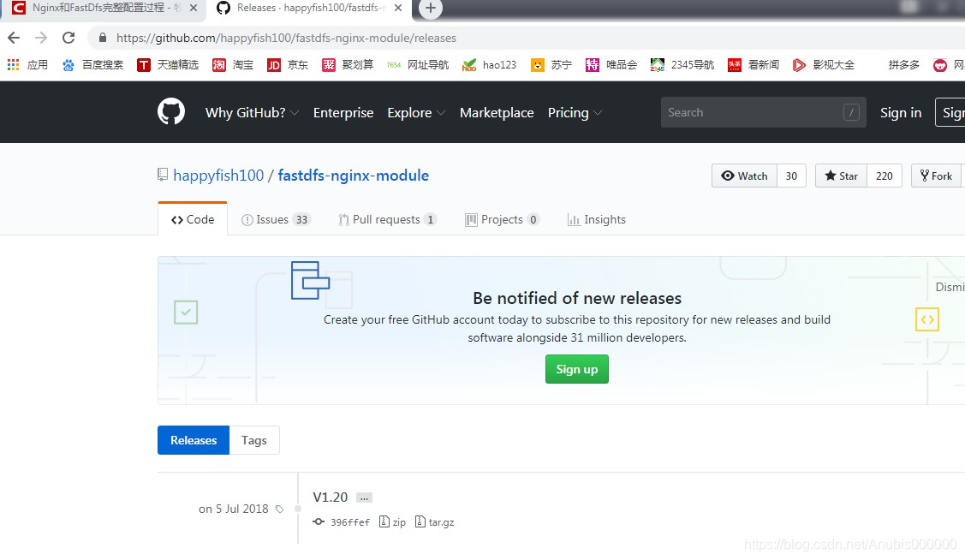This screenshot has width=965, height=560.
Task: Expand V1.20 details ellipsis
Action: pos(365,497)
